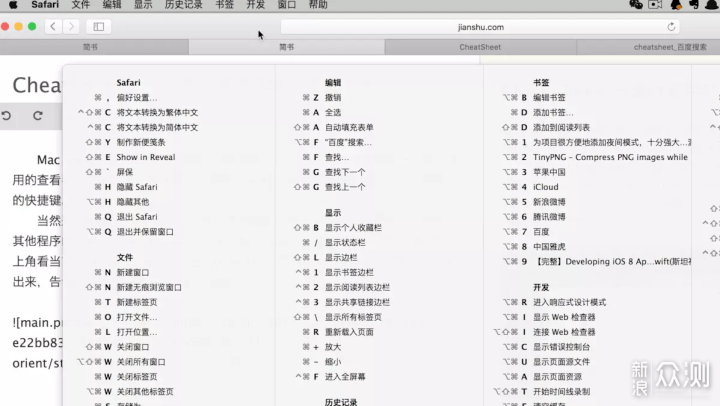Choose 进入全屏幕 in the 显示 section
Viewport: 720px width, 406px height.
click(345, 376)
